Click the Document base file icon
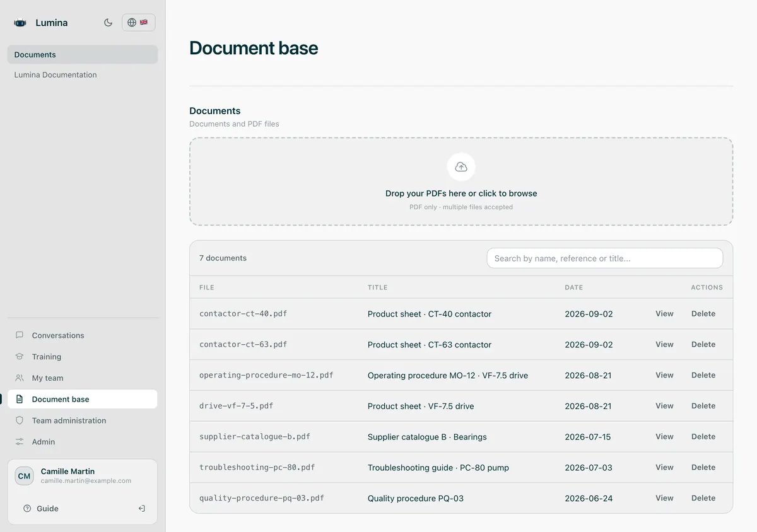 pos(20,399)
